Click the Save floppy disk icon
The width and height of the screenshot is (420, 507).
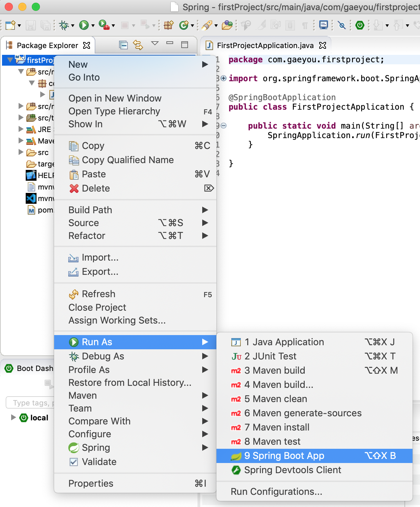click(x=31, y=25)
